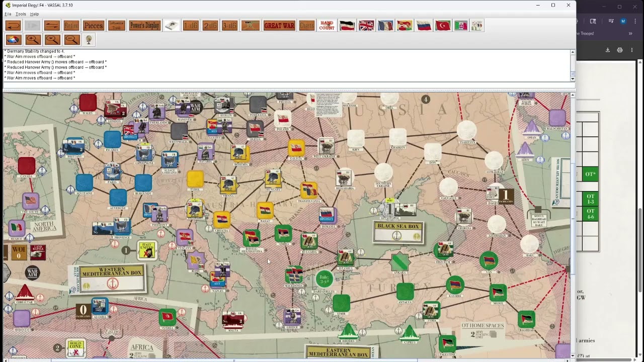Click the Retire toolbar button
Viewport: 644px width, 362px height.
coord(71,26)
